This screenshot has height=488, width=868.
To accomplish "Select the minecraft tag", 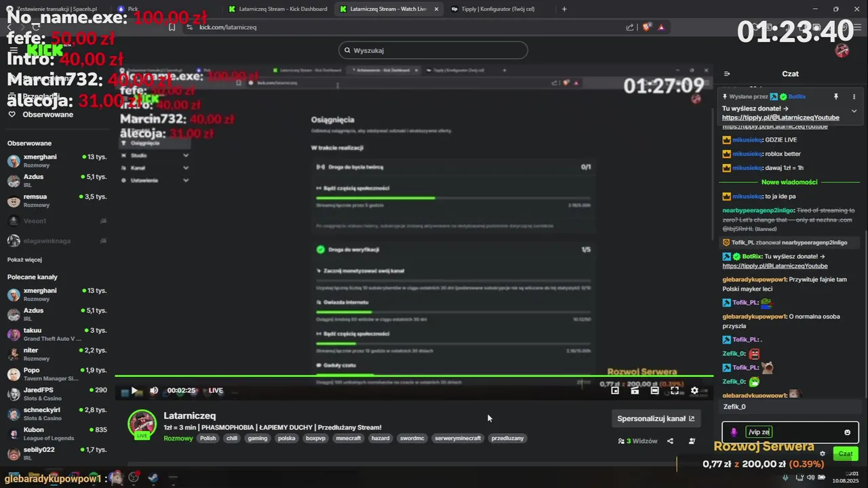I will click(349, 439).
